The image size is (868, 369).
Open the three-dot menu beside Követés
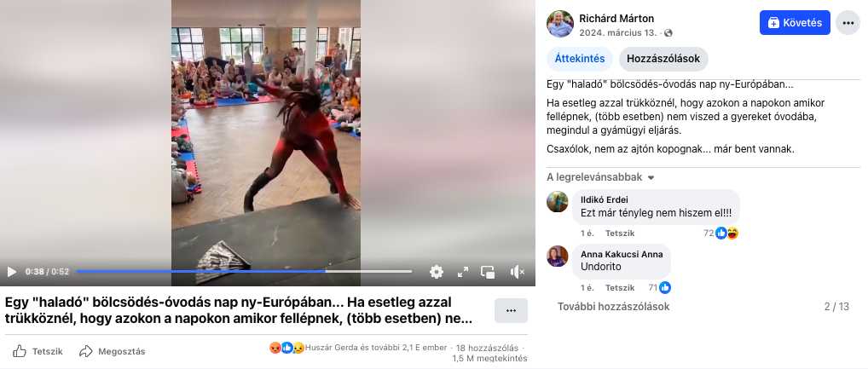[848, 23]
